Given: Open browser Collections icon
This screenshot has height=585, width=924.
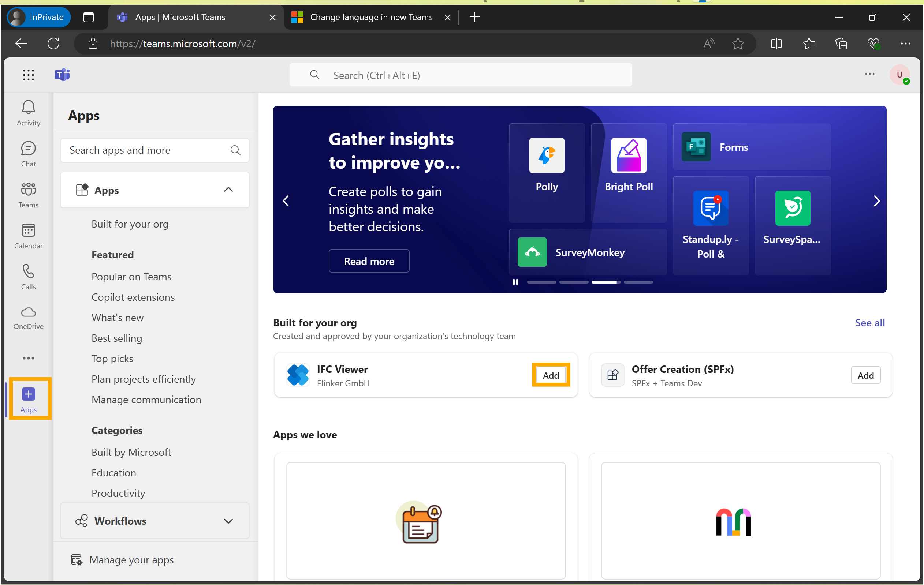Looking at the screenshot, I should coord(841,43).
